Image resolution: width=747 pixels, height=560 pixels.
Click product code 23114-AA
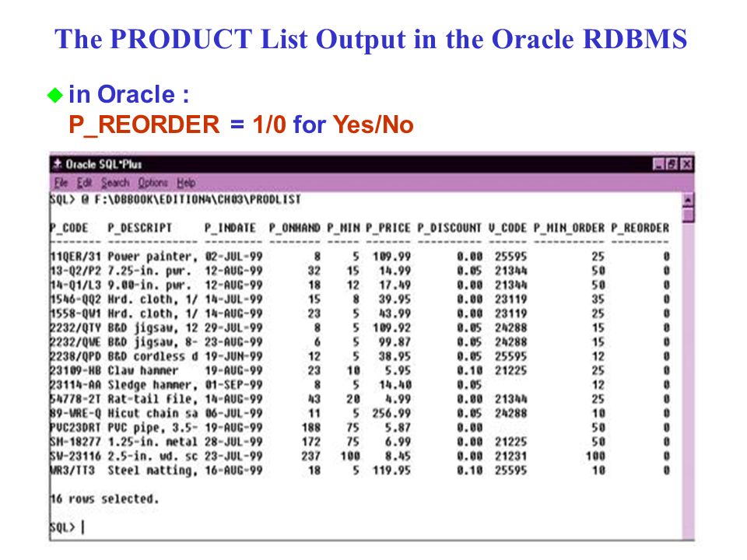point(75,385)
